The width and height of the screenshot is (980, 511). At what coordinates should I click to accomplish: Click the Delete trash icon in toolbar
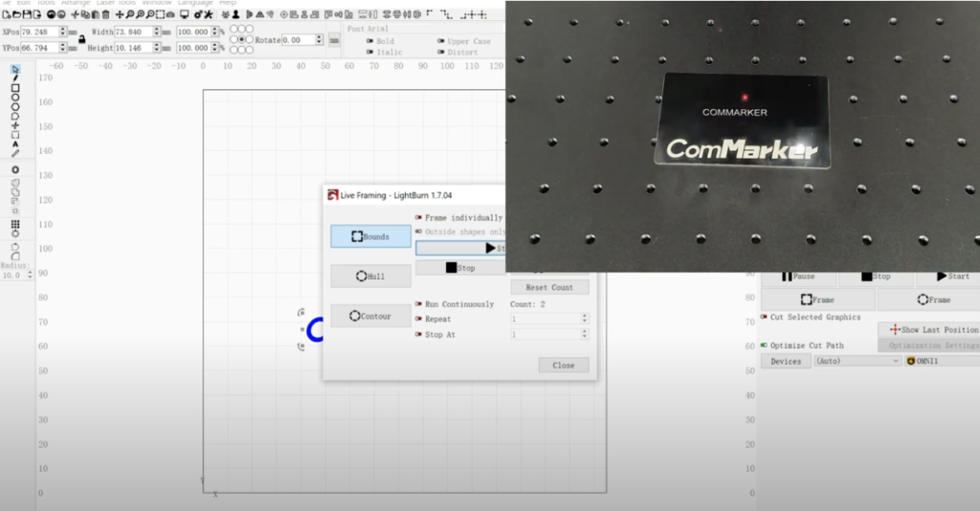(x=104, y=15)
